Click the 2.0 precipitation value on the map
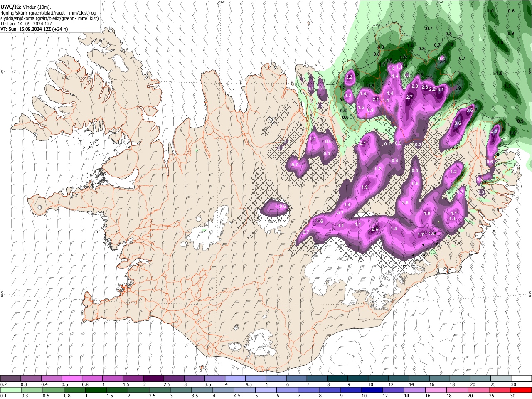This screenshot has height=399, width=532. (x=414, y=86)
